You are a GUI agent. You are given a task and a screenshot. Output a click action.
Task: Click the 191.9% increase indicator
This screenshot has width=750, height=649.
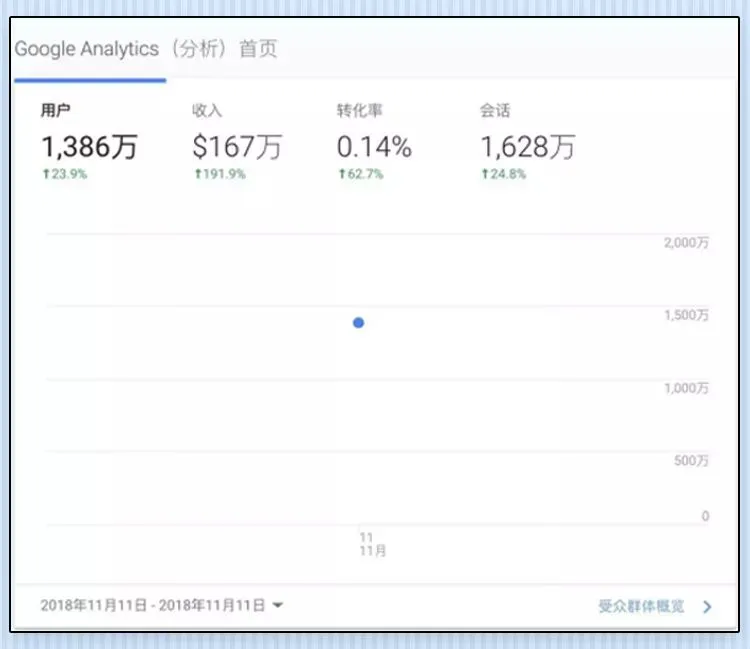click(x=220, y=174)
